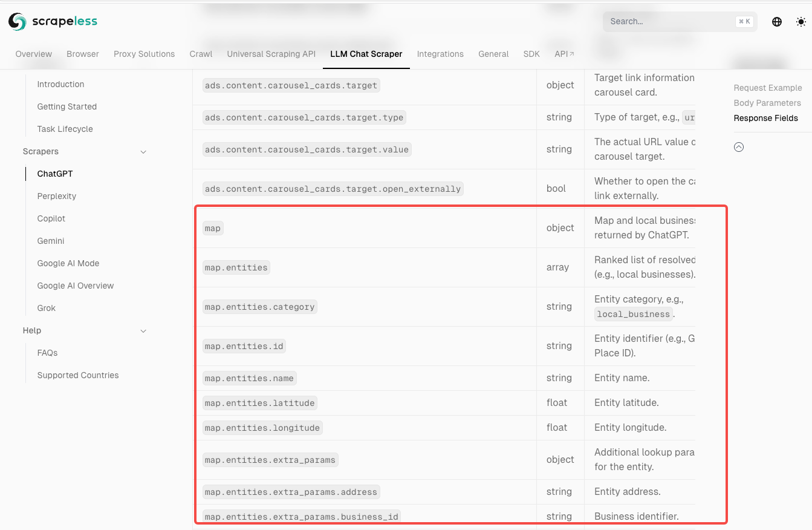The width and height of the screenshot is (812, 530).
Task: Go to the Introduction page
Action: (x=60, y=84)
